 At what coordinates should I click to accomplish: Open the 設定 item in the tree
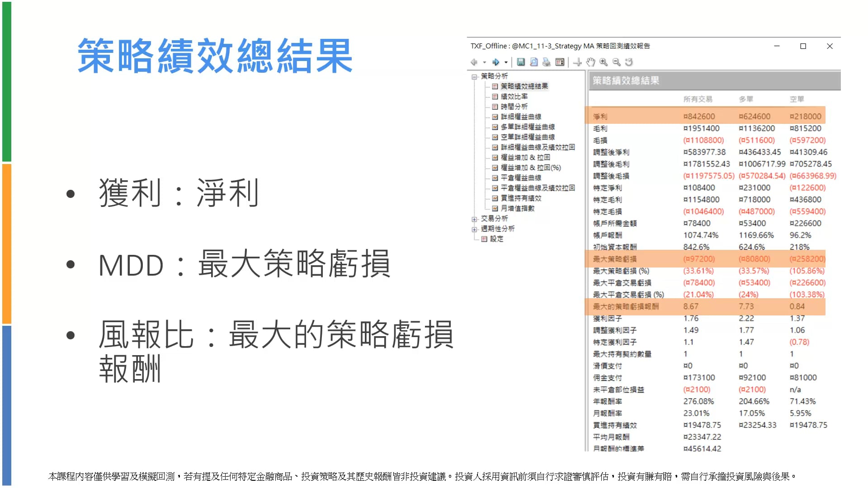point(496,239)
